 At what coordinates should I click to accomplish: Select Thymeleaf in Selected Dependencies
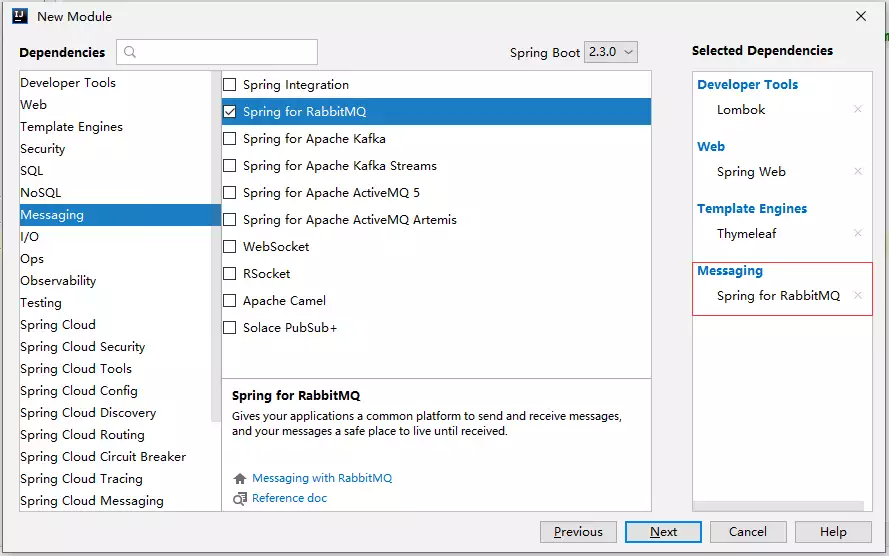pos(746,234)
